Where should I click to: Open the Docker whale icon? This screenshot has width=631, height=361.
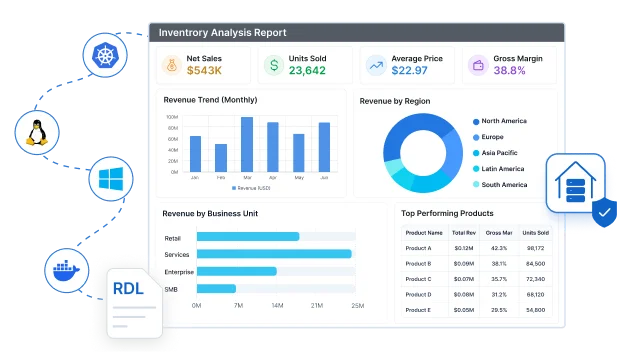pos(66,270)
